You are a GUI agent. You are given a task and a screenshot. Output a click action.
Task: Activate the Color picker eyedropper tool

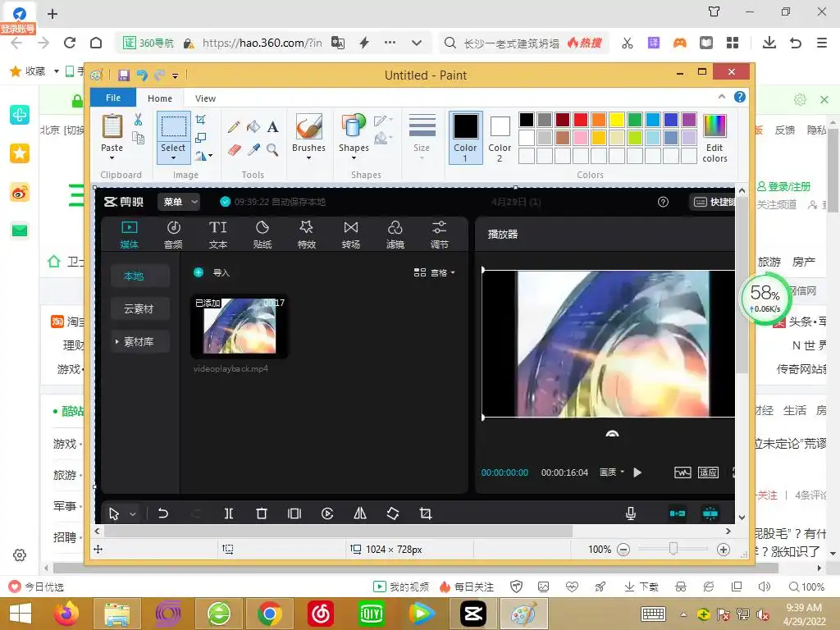tap(253, 149)
